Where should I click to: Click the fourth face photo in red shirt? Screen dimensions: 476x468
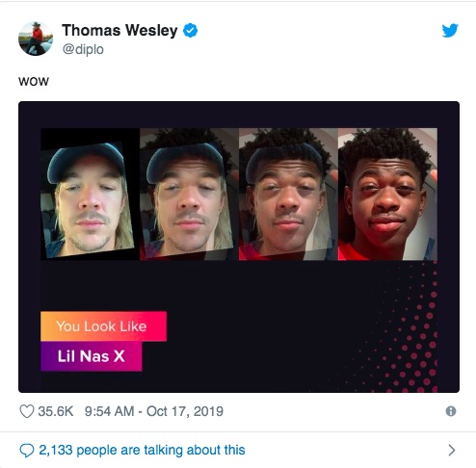pos(387,194)
